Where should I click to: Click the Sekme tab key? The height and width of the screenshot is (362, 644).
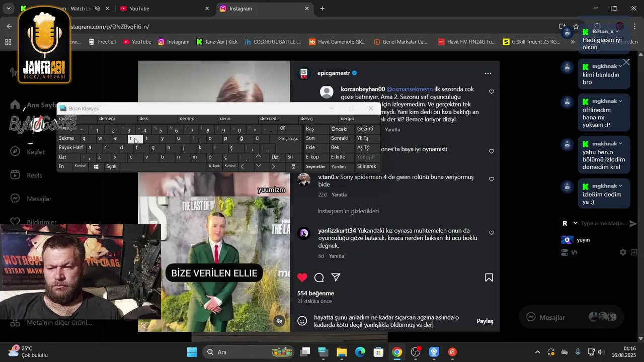coord(66,138)
